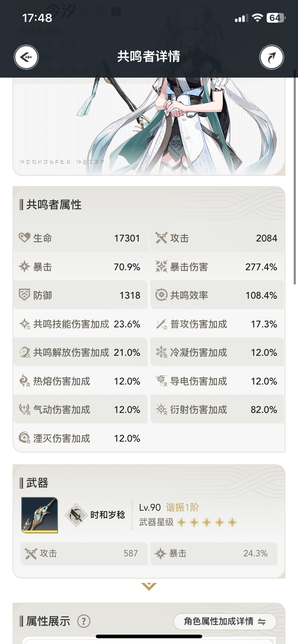The height and width of the screenshot is (644, 298).
Task: Click the 谐振1阶 resonance label
Action: pyautogui.click(x=182, y=507)
